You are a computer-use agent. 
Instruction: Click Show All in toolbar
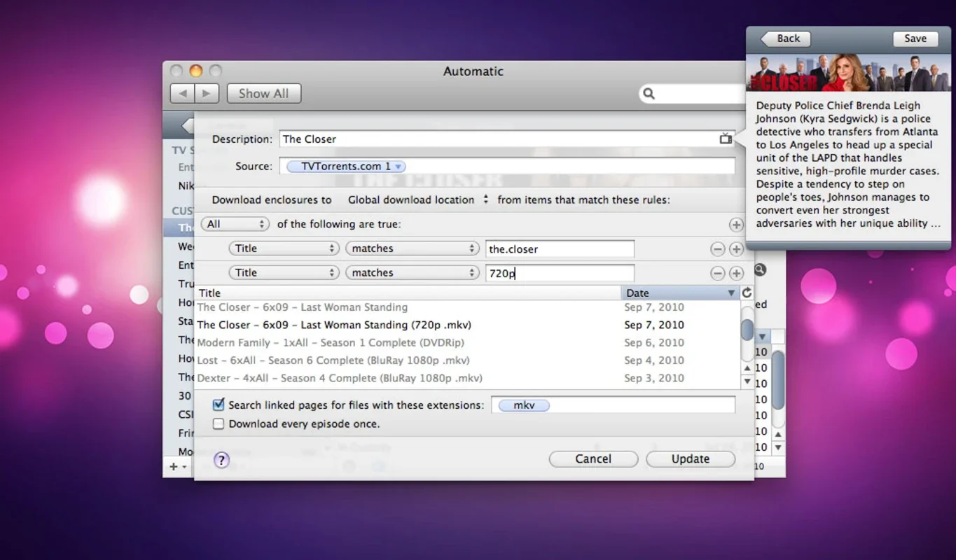pyautogui.click(x=263, y=93)
